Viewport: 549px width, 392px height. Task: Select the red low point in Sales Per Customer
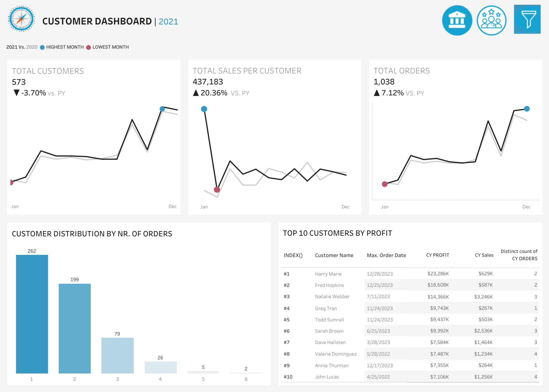click(x=217, y=190)
